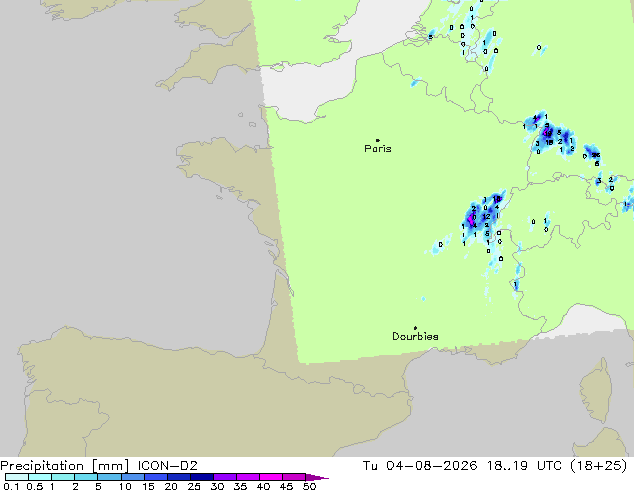Viewport: 634px width, 490px height.
Task: Click the '18..19' hour range text
Action: pyautogui.click(x=507, y=466)
